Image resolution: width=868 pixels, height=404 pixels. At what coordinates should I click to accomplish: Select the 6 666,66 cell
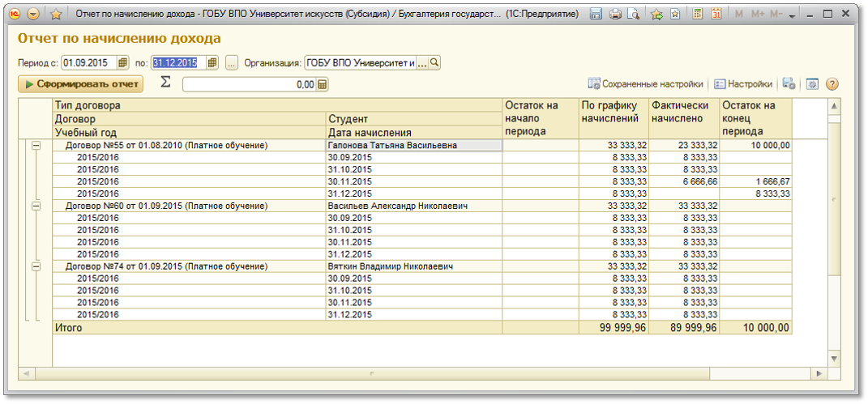click(685, 181)
